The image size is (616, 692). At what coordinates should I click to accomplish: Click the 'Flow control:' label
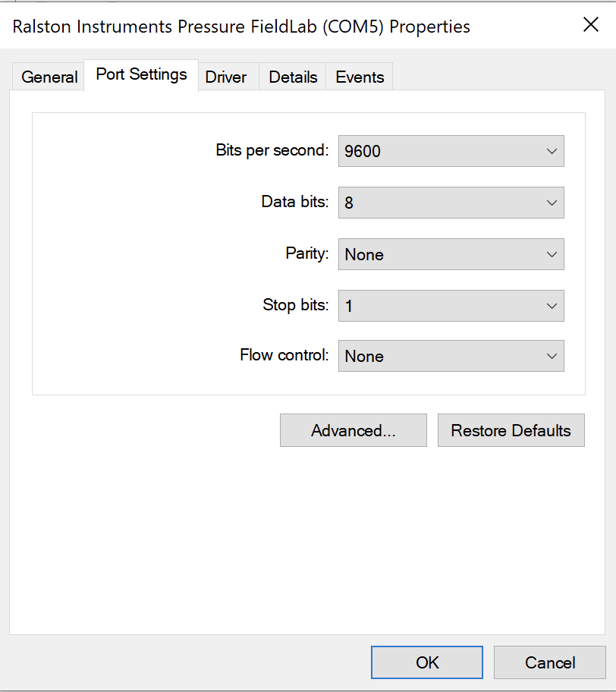tap(284, 355)
